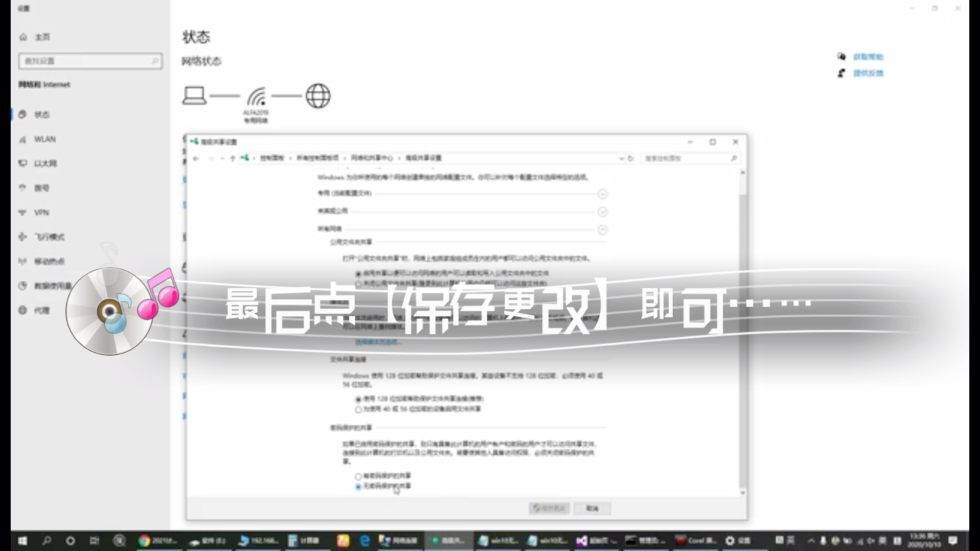Select 有密码保护的共享 radio option
This screenshot has width=980, height=551.
tap(358, 476)
